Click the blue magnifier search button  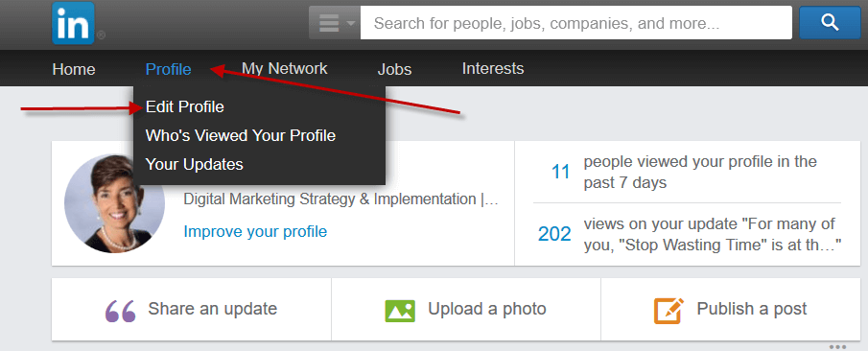pyautogui.click(x=830, y=23)
